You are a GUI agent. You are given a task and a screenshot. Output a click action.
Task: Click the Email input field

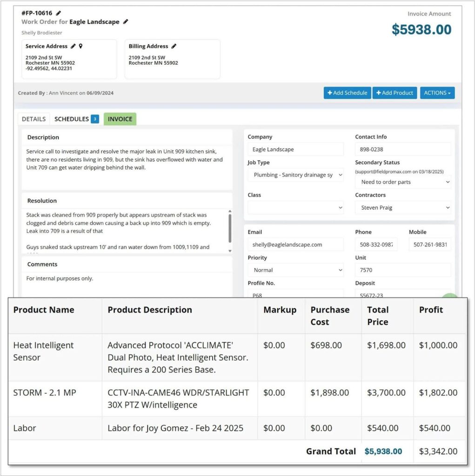296,245
